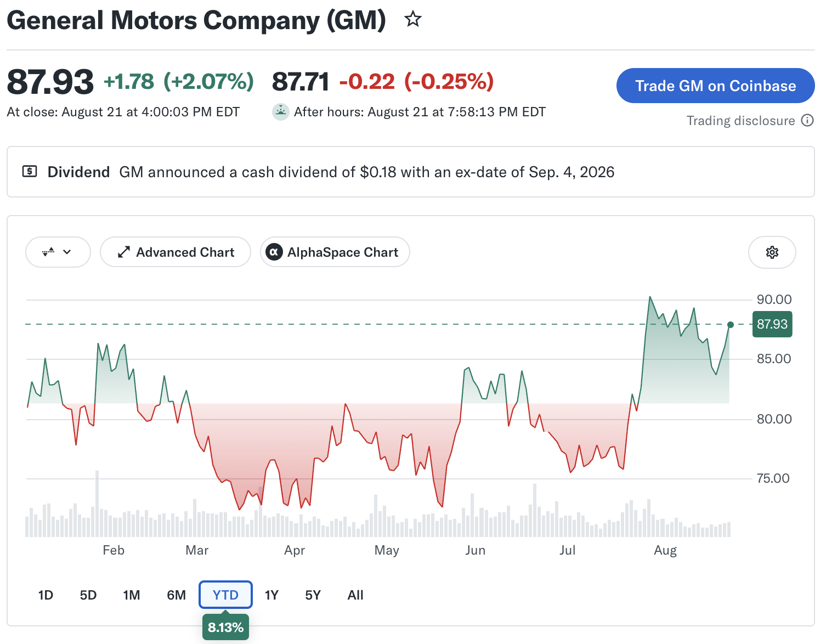Click the 90.00 y-axis label
The height and width of the screenshot is (644, 826).
(x=774, y=300)
